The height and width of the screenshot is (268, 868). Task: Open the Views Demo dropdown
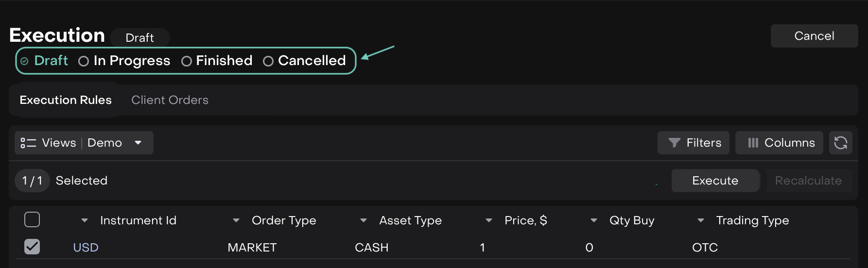pyautogui.click(x=138, y=143)
